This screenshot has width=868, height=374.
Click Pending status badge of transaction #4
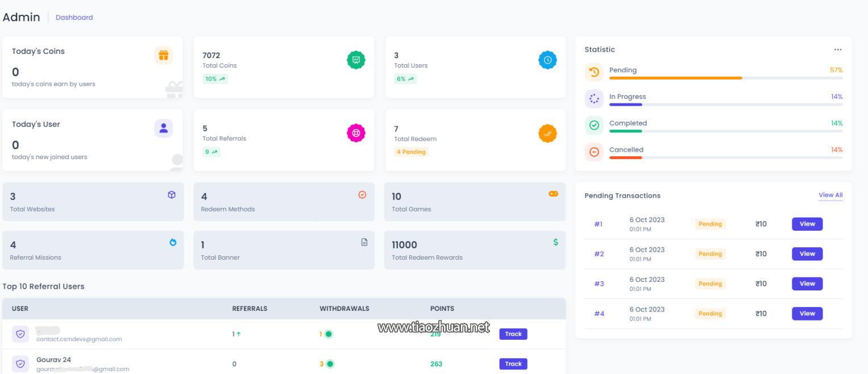click(x=710, y=314)
